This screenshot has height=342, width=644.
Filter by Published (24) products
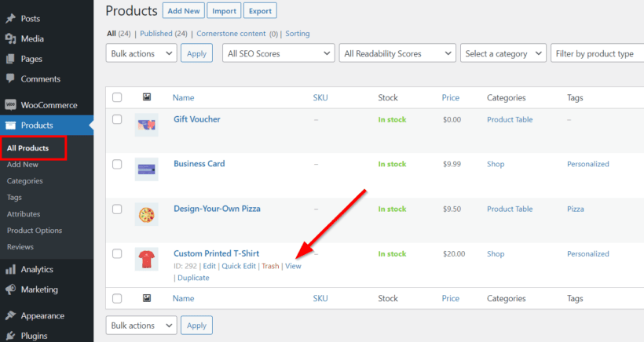pyautogui.click(x=163, y=34)
